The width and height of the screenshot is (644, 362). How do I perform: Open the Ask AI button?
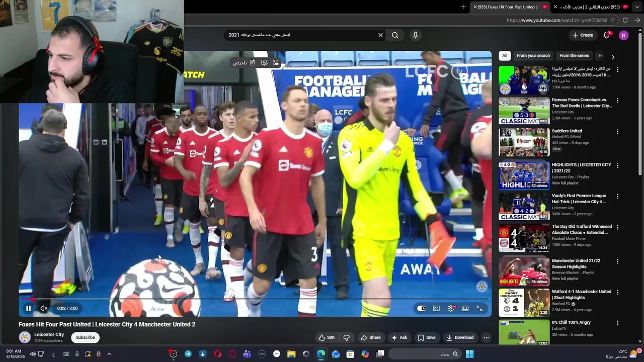(399, 337)
